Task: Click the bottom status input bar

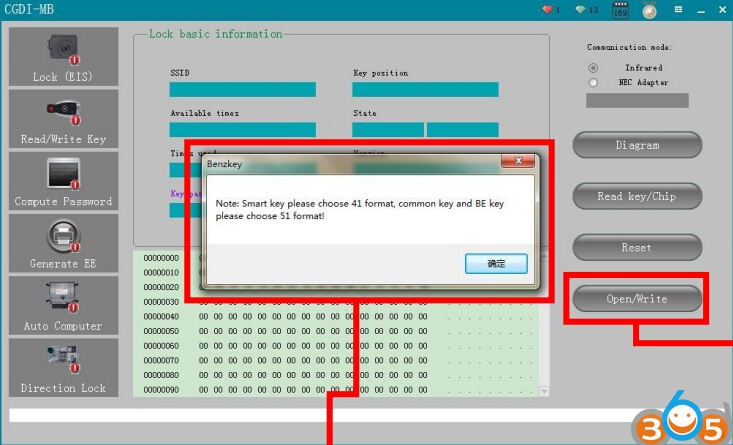Action: 323,415
